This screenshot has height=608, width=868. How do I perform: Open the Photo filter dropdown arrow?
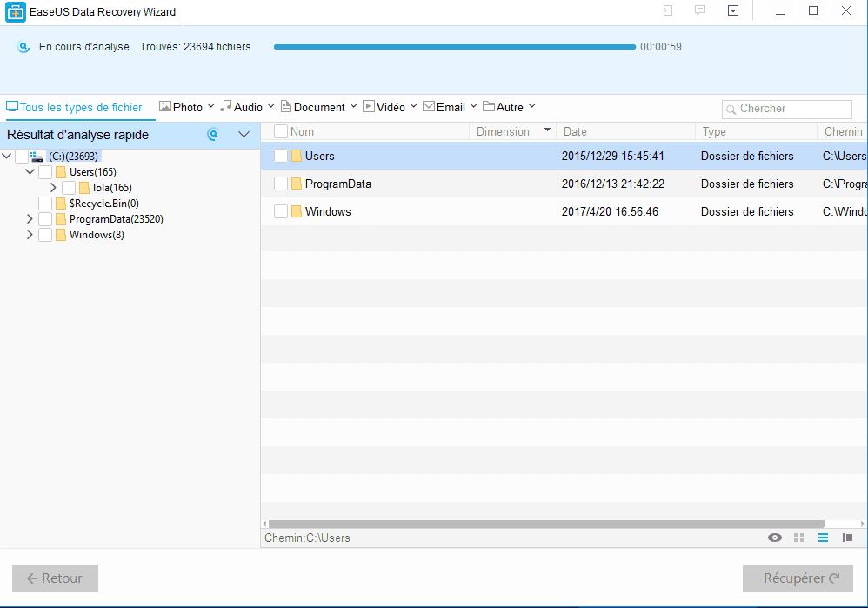210,106
